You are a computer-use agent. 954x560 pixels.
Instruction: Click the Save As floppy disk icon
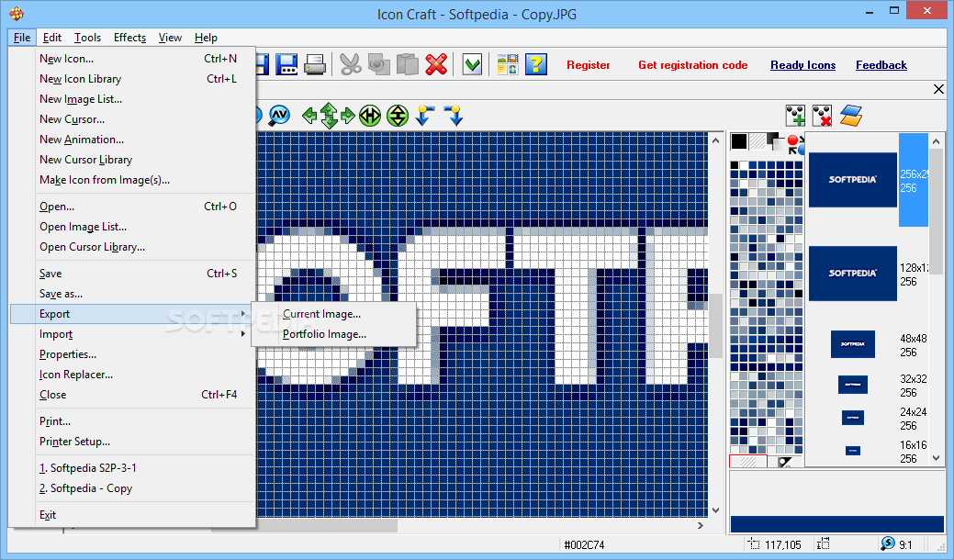pyautogui.click(x=286, y=64)
